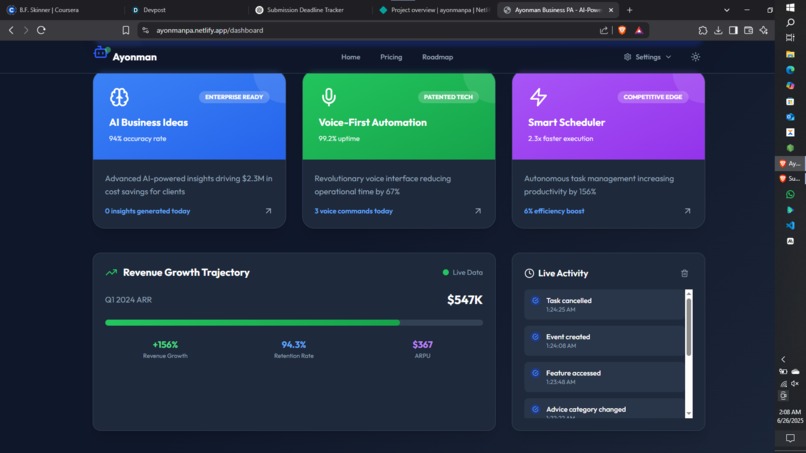Open site settings icon in address bar

[145, 30]
